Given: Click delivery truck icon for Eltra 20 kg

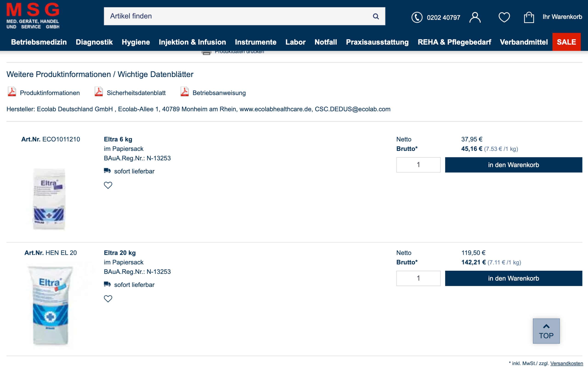Looking at the screenshot, I should (x=107, y=284).
